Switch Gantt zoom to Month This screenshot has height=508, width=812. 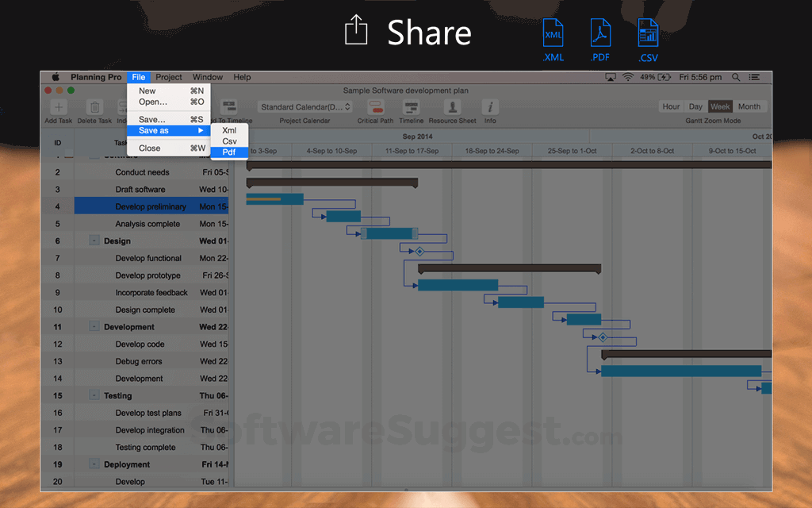(749, 106)
